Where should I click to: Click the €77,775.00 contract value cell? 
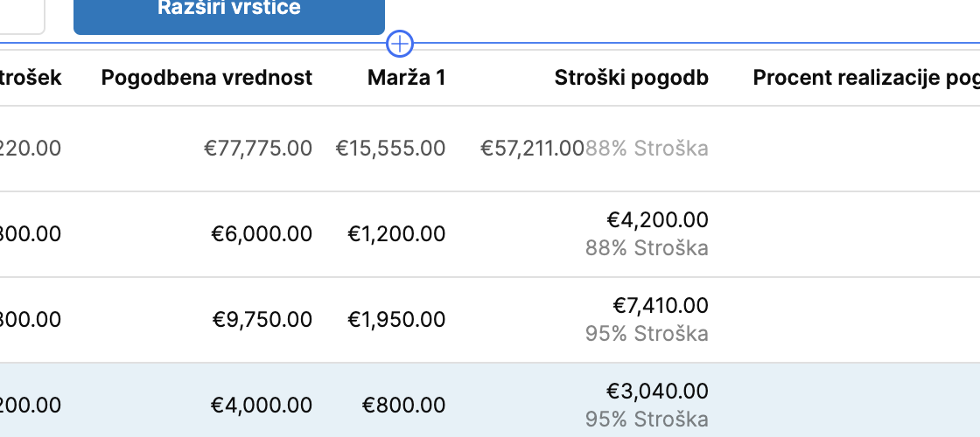pos(258,149)
